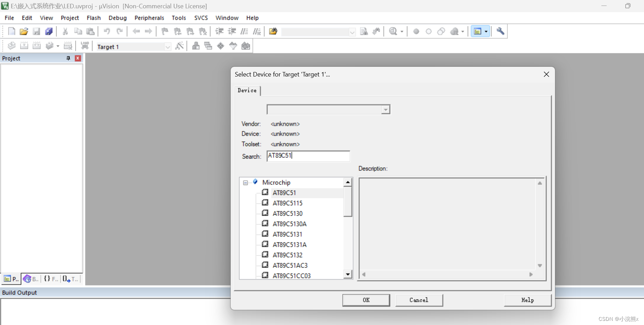This screenshot has width=644, height=325.
Task: Click the Copy toolbar icon
Action: click(x=78, y=31)
